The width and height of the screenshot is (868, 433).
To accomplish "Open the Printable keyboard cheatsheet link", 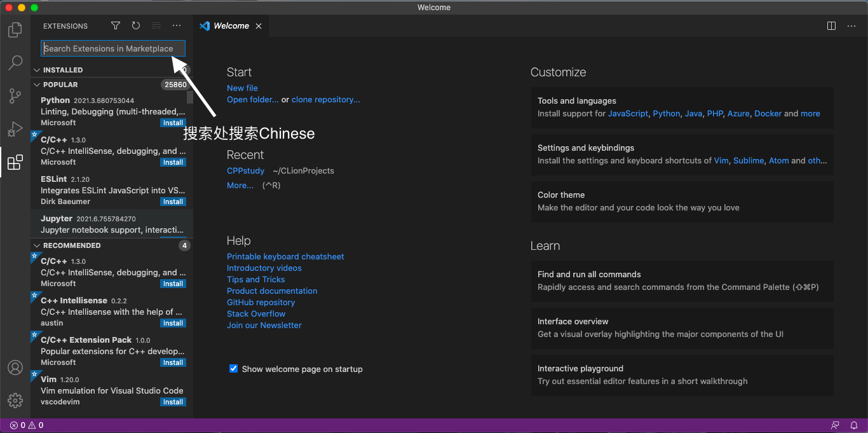I will click(x=285, y=256).
